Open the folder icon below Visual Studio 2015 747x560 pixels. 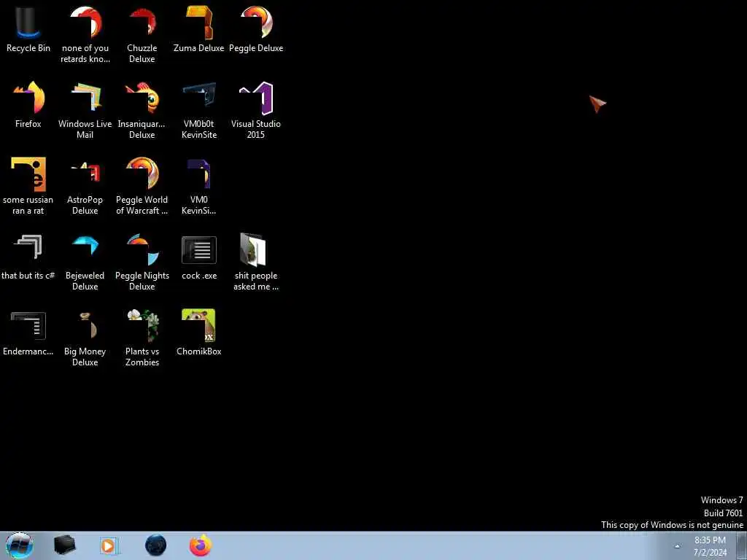256,262
